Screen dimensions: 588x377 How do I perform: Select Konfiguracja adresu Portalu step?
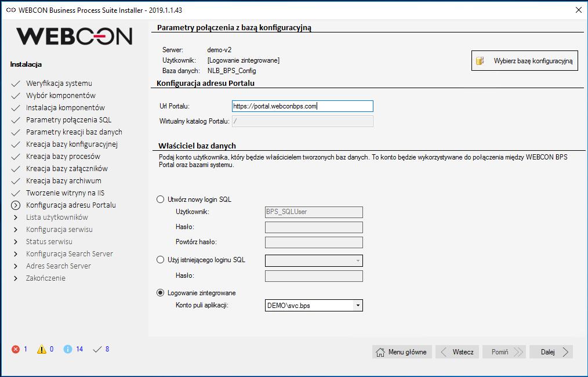coord(71,205)
